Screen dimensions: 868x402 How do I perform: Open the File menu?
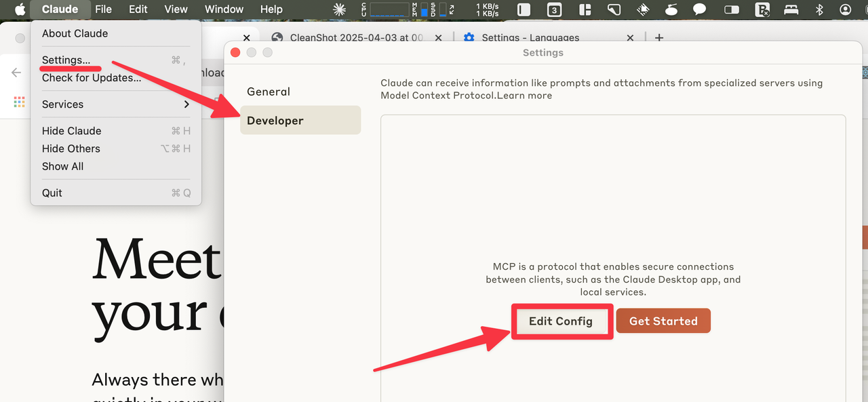[x=104, y=9]
